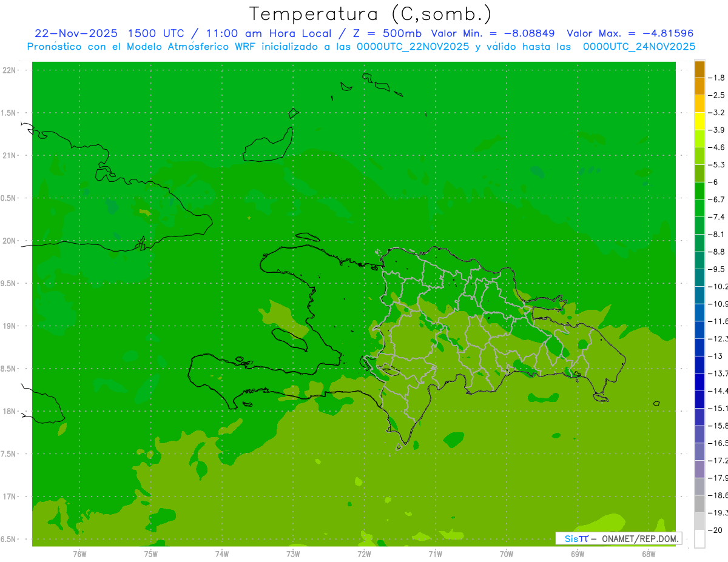Click the '22N' latitude label
The height and width of the screenshot is (562, 728).
[10, 70]
